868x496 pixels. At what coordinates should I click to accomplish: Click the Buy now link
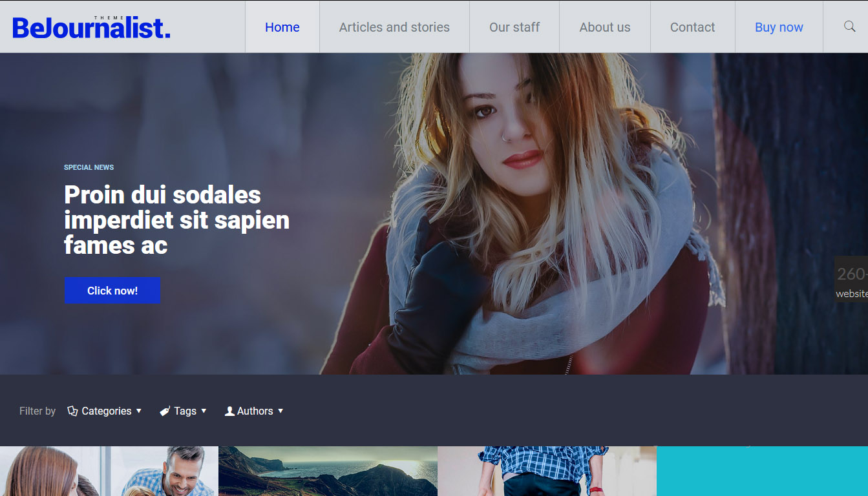[x=779, y=27]
